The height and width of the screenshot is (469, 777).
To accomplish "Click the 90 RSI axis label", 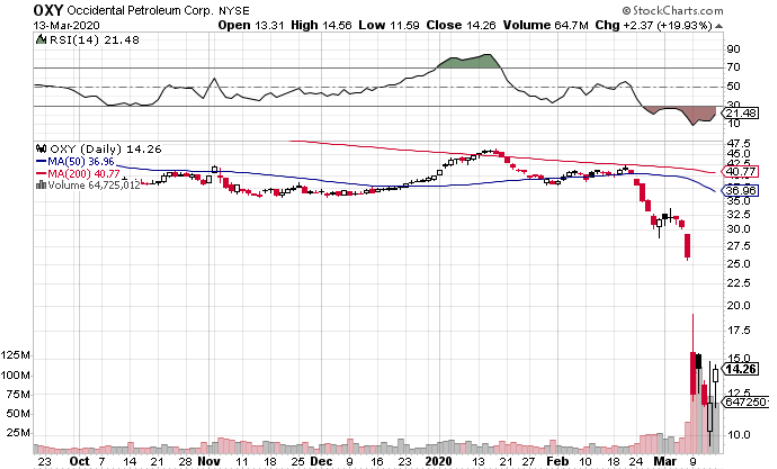I will [x=733, y=49].
